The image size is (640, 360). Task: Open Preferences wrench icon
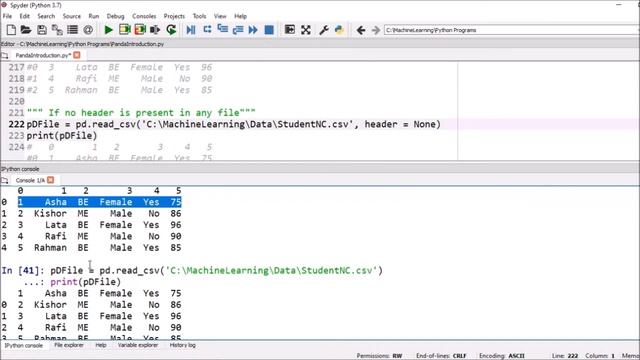point(324,30)
